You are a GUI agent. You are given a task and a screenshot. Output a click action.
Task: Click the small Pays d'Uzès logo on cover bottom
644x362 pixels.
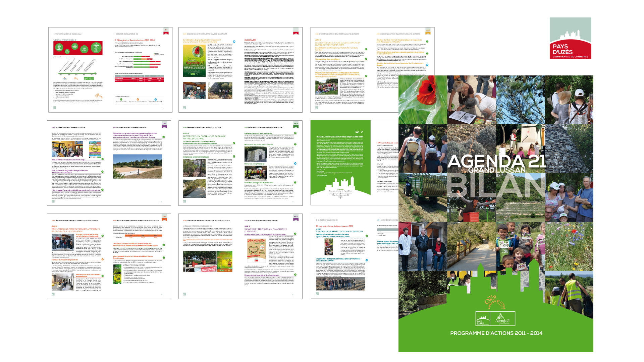(x=483, y=319)
